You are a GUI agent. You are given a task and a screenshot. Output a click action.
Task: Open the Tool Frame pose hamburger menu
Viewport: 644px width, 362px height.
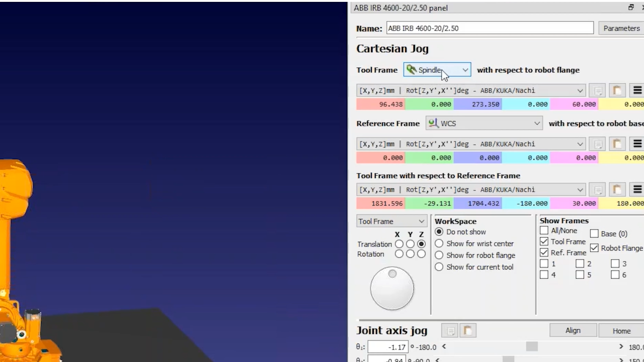638,90
